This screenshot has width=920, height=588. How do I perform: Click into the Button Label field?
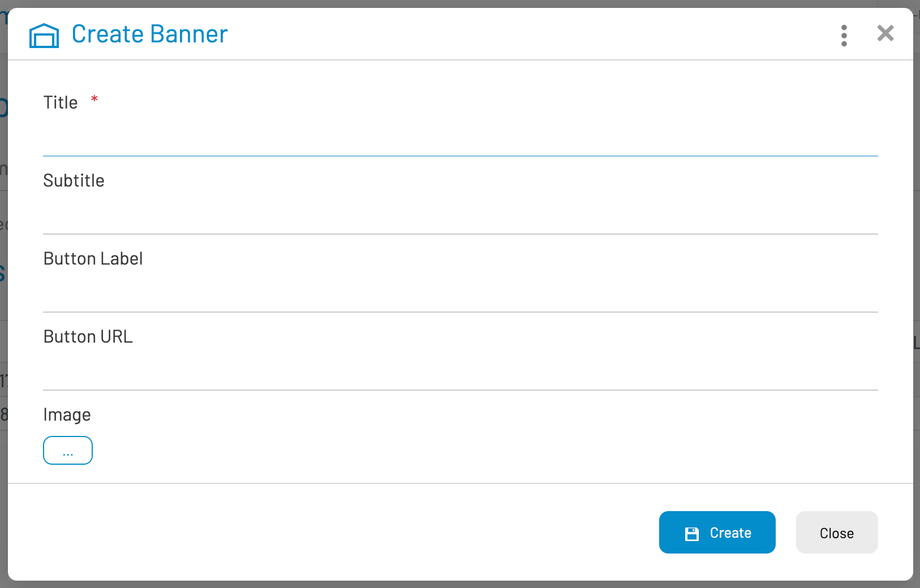(460, 295)
